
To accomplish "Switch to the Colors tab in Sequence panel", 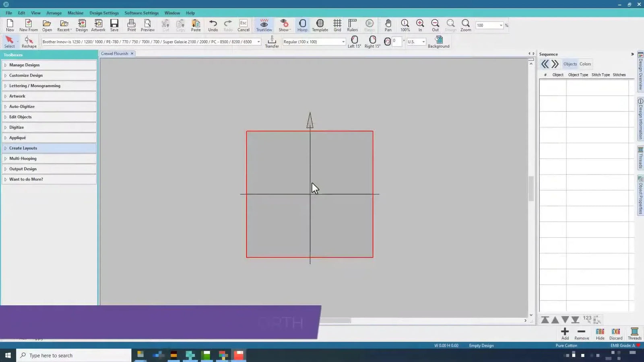I will coord(585,64).
